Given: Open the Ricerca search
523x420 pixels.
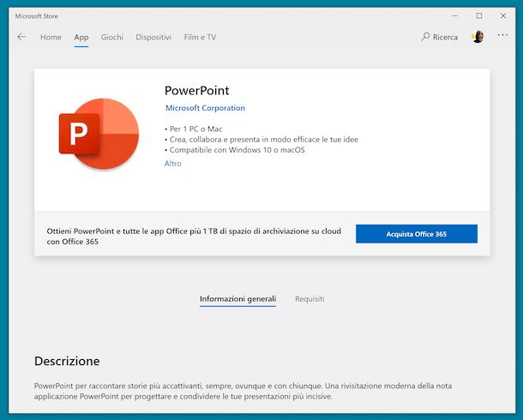Looking at the screenshot, I should [439, 37].
